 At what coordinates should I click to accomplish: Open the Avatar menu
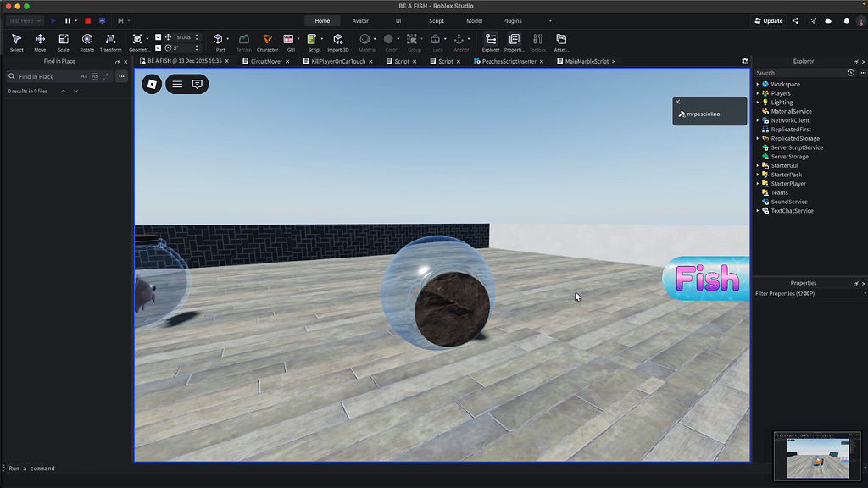click(x=359, y=20)
